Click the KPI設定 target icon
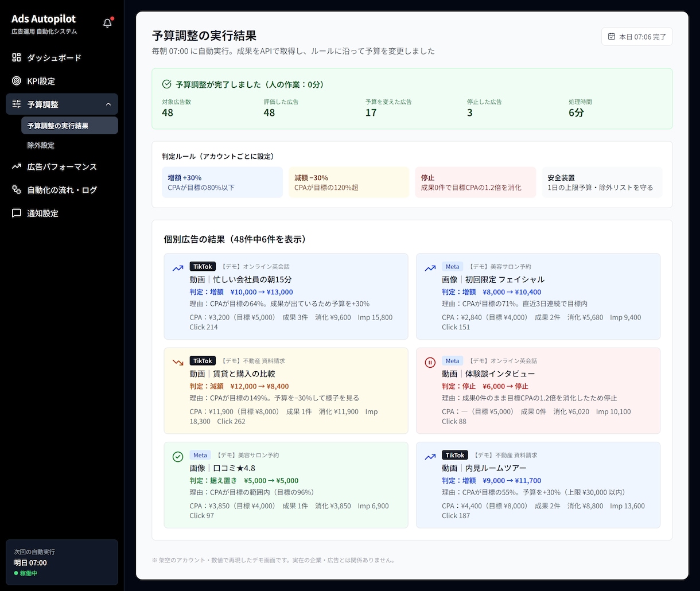Viewport: 700px width, 591px height. click(17, 81)
